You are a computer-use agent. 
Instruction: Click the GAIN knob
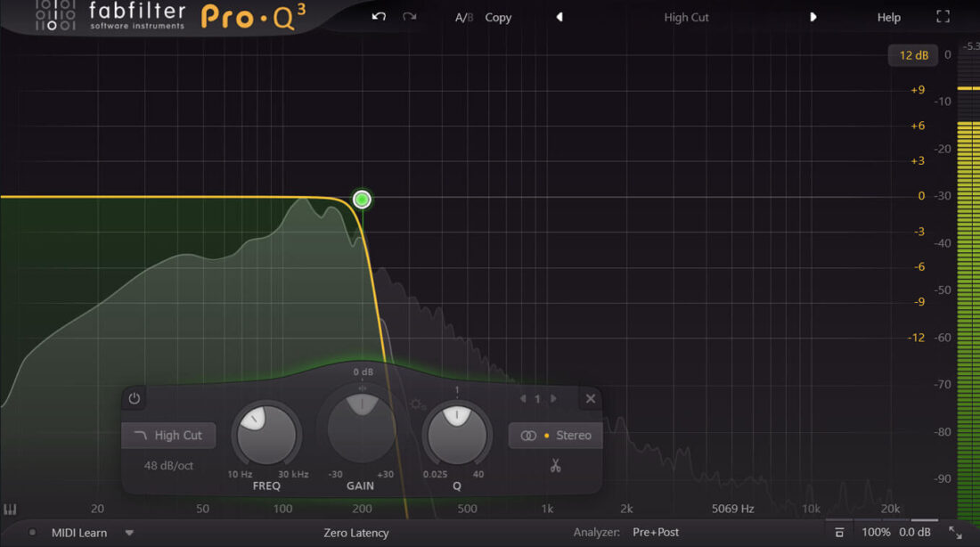click(x=361, y=429)
